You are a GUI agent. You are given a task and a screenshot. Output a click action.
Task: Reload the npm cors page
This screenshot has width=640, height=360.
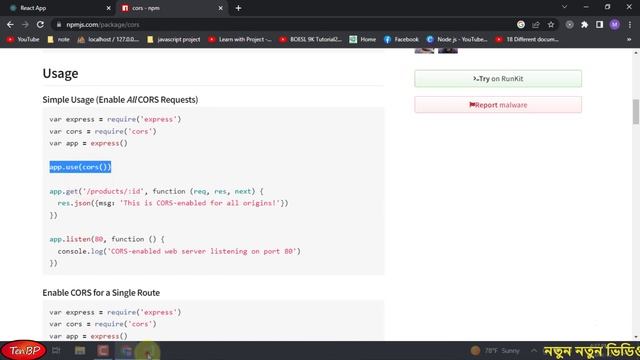tap(40, 25)
